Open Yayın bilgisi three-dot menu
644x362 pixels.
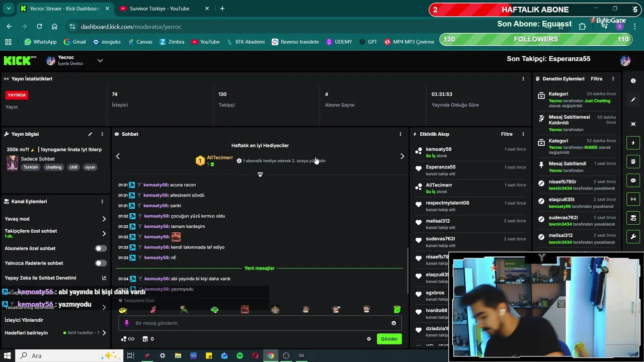[x=102, y=134]
